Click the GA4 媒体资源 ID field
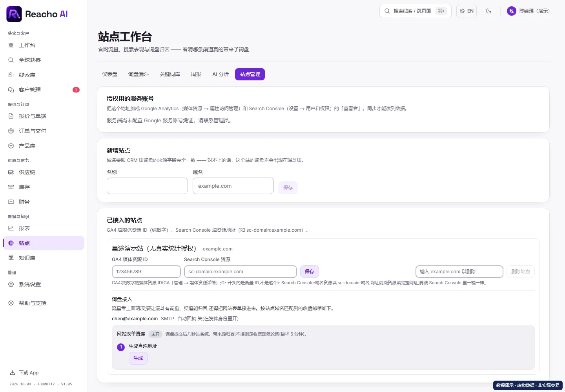 (146, 272)
